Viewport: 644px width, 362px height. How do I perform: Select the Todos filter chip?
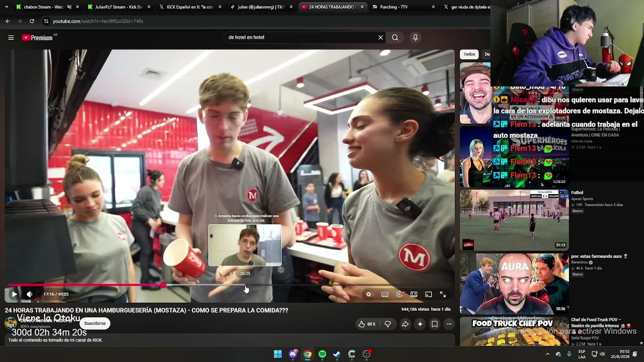(469, 54)
